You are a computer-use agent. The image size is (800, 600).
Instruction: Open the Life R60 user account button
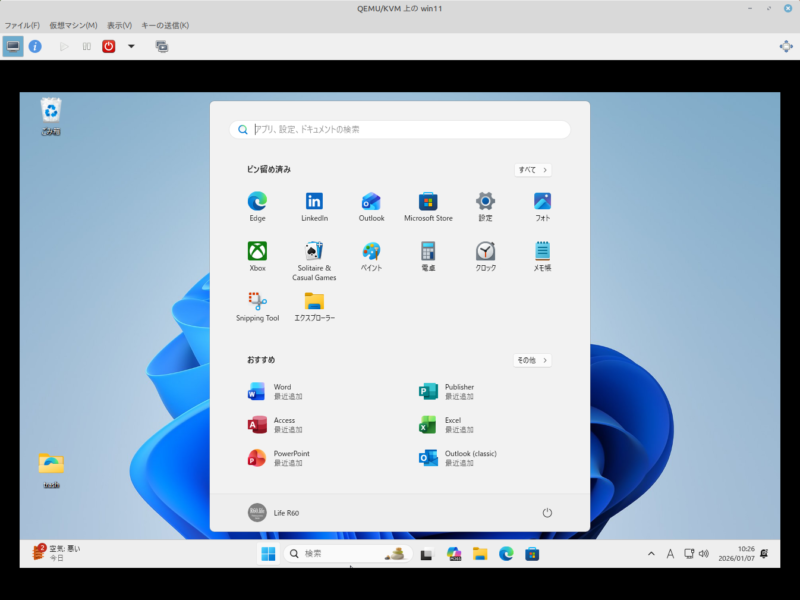(x=274, y=513)
